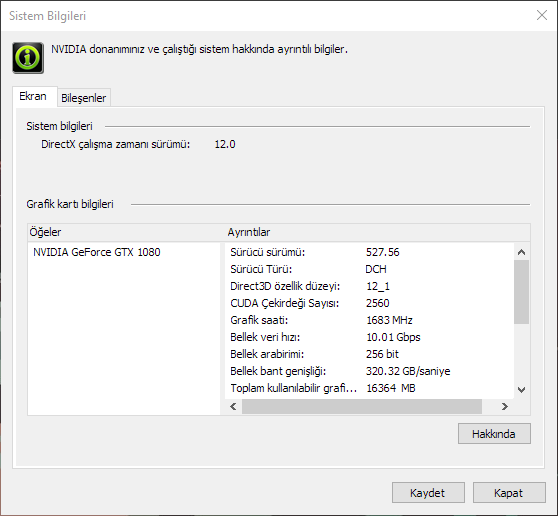
Task: Click the horizontal scroll left arrow
Action: coord(233,406)
